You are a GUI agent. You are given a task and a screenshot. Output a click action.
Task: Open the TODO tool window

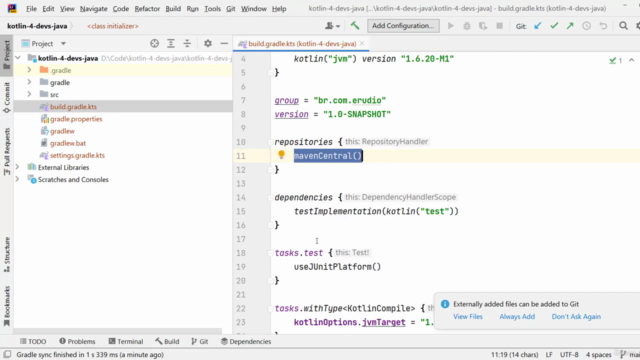click(x=33, y=341)
